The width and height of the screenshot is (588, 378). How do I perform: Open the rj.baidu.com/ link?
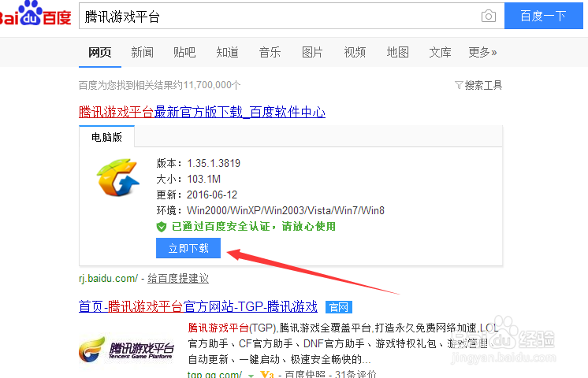click(x=108, y=278)
